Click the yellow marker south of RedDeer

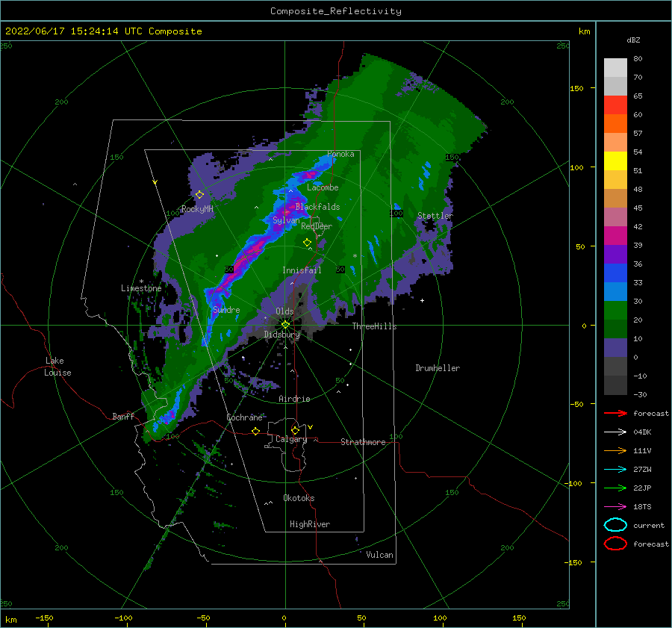click(307, 243)
